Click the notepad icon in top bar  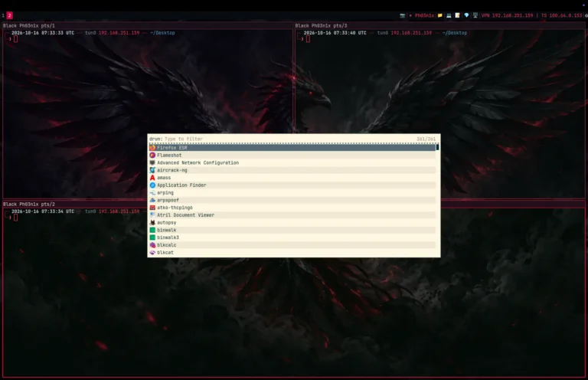pyautogui.click(x=458, y=15)
